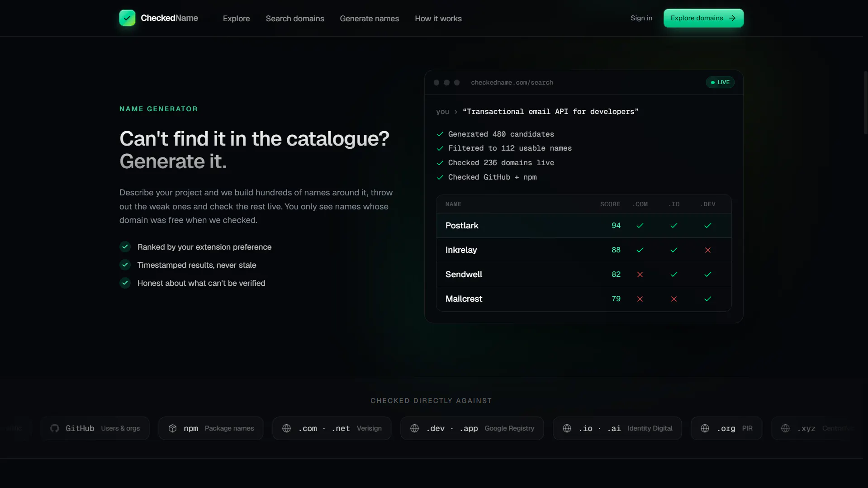Select the Sendwell row name
This screenshot has height=488, width=868.
[x=464, y=274]
